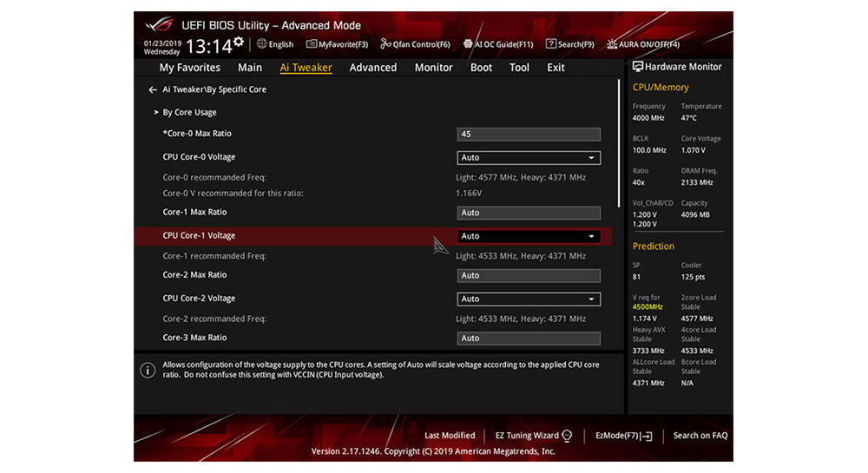Screen dimensions: 868x473
Task: Click the settings list vertical scrollbar
Action: 619,144
